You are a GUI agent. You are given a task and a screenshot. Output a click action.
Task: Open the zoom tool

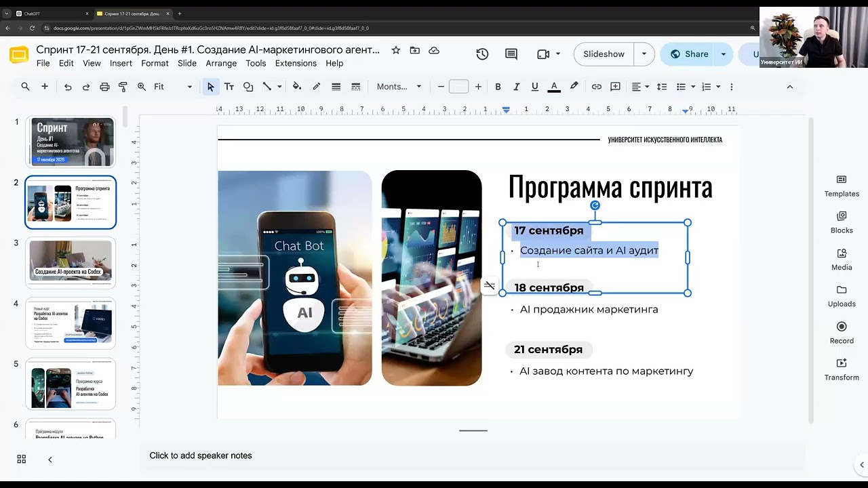point(142,87)
